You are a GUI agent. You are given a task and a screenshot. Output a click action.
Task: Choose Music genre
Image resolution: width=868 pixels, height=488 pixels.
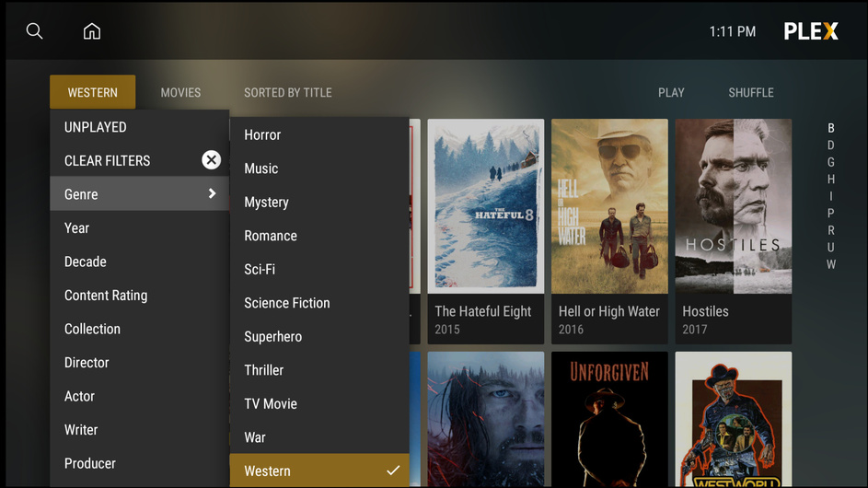(319, 168)
